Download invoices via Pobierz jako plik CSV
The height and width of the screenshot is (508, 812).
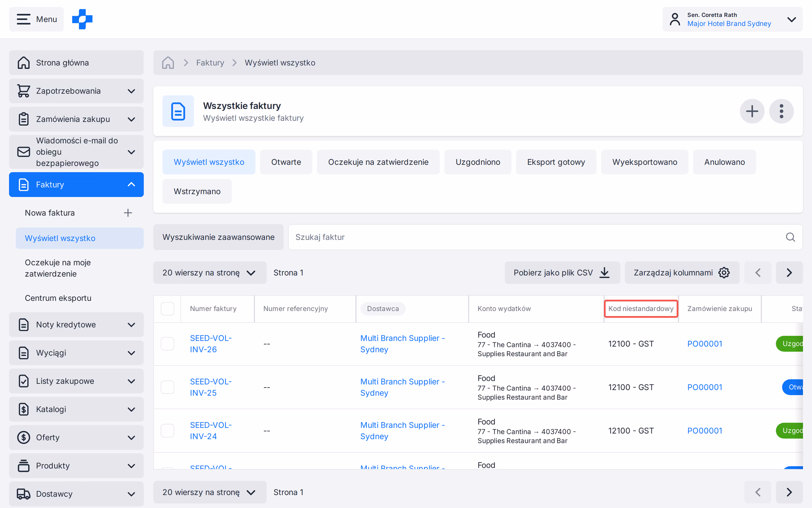(x=562, y=273)
